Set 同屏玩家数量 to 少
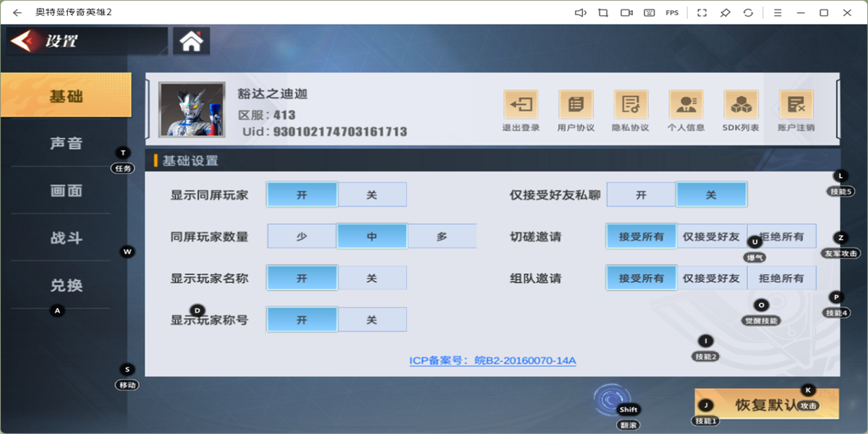 point(302,237)
